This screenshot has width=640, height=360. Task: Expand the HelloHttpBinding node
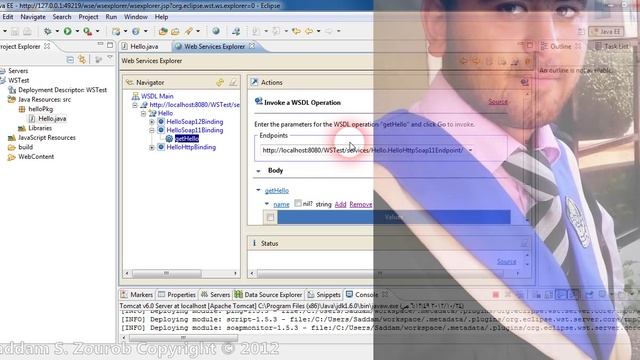pyautogui.click(x=152, y=147)
